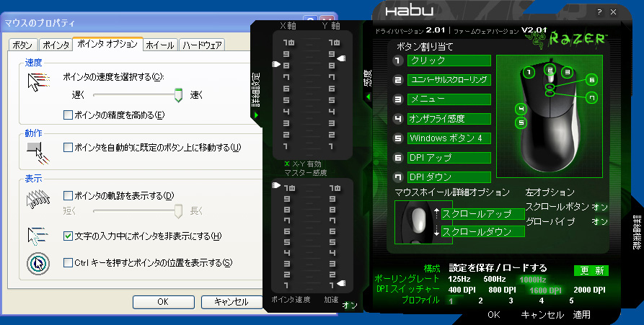Select 400 DPI
644x325 pixels.
coord(462,290)
